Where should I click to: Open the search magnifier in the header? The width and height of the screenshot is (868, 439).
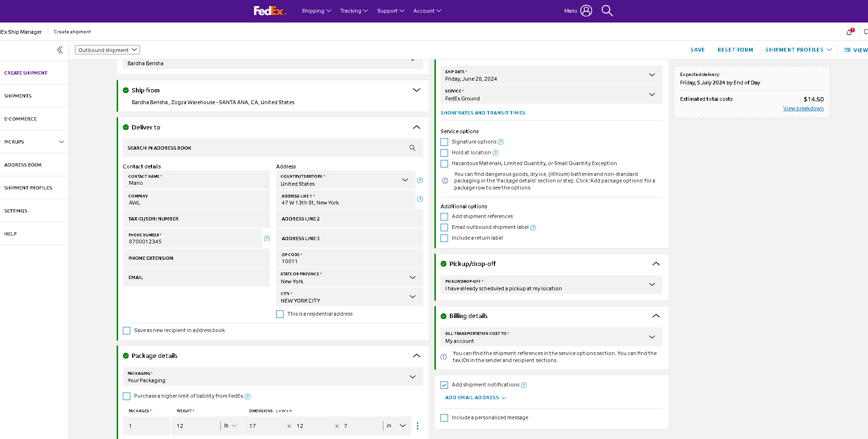click(x=607, y=11)
